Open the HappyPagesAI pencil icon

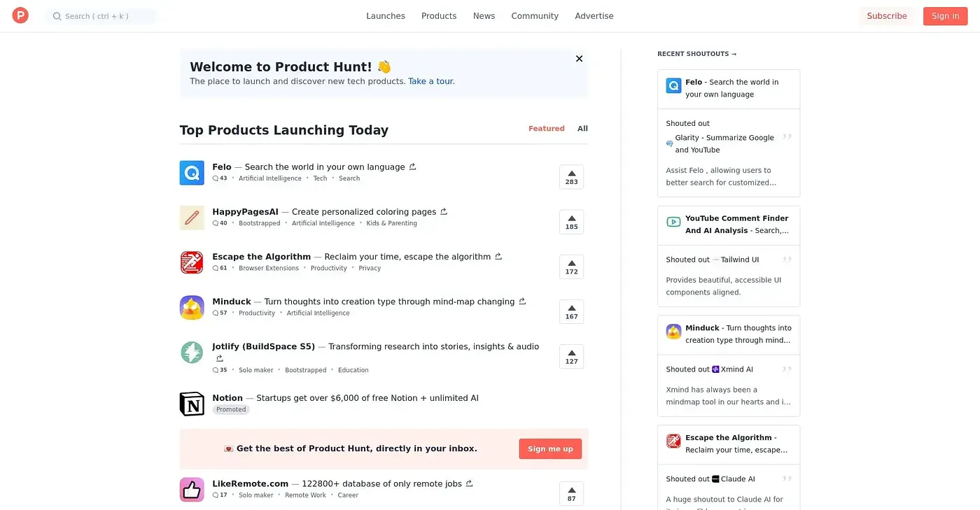pos(192,218)
